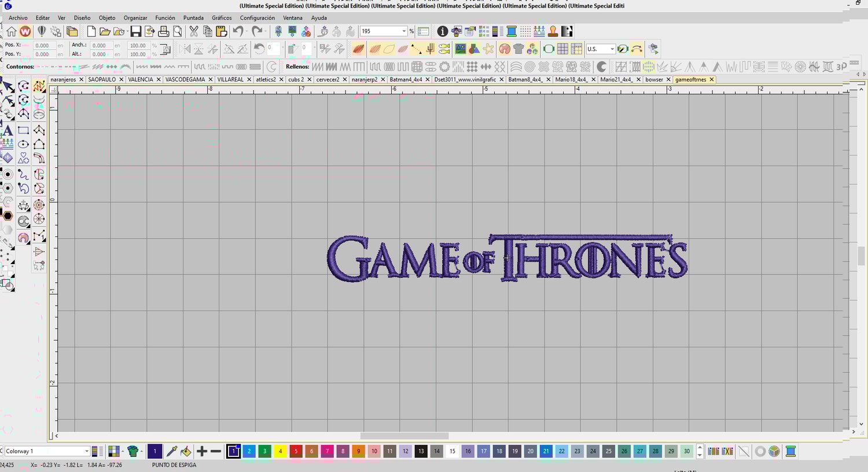868x472 pixels.
Task: Open the Archivo menu
Action: tap(18, 18)
